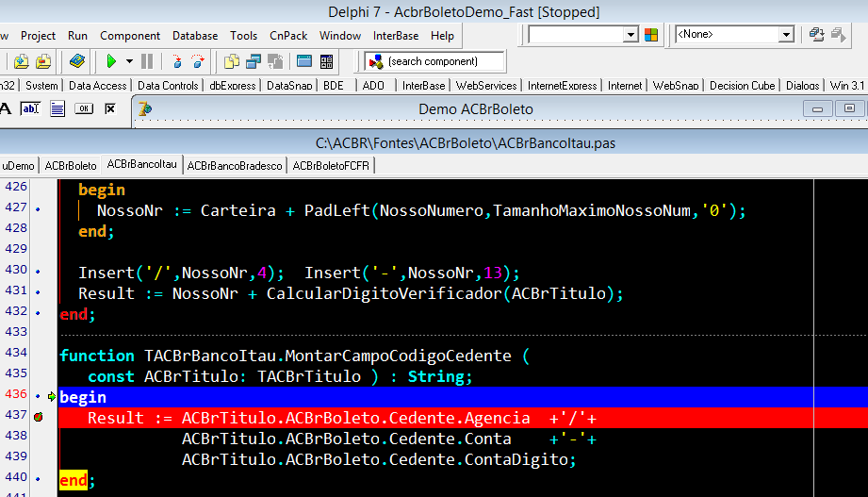
Task: Click the Delphi icon on Demo ACBrBoleto form
Action: tap(145, 109)
